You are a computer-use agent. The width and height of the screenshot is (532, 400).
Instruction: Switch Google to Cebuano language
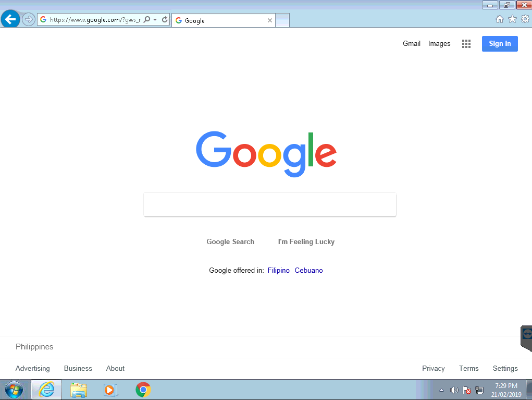click(x=309, y=270)
